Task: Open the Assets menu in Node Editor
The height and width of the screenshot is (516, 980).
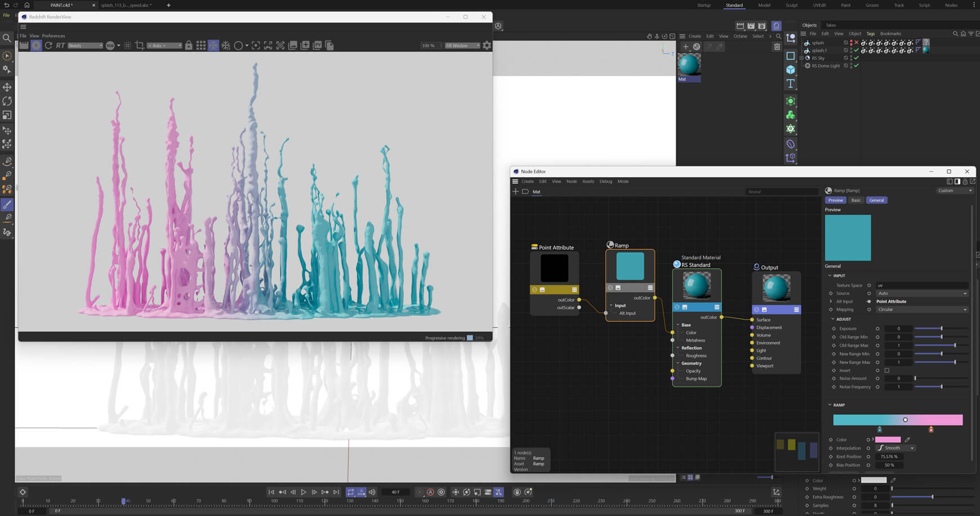Action: click(x=588, y=181)
